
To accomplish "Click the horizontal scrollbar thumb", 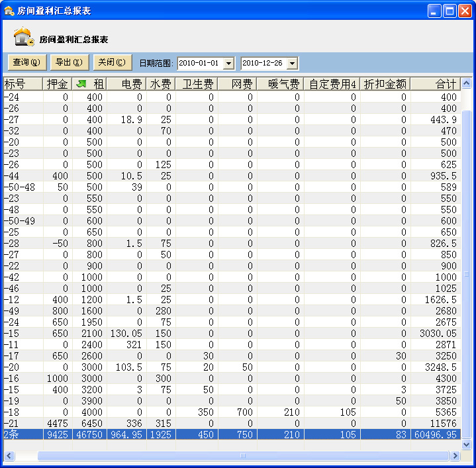I will 243,455.
